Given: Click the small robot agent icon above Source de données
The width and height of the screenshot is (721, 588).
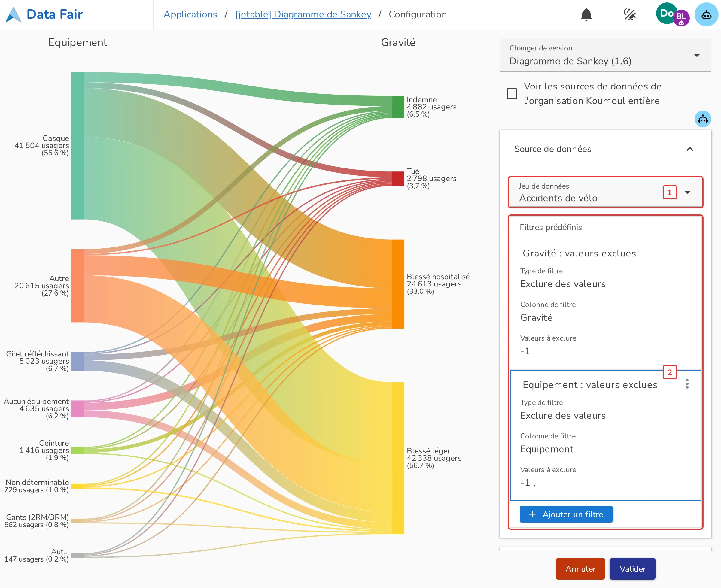Looking at the screenshot, I should pyautogui.click(x=703, y=119).
